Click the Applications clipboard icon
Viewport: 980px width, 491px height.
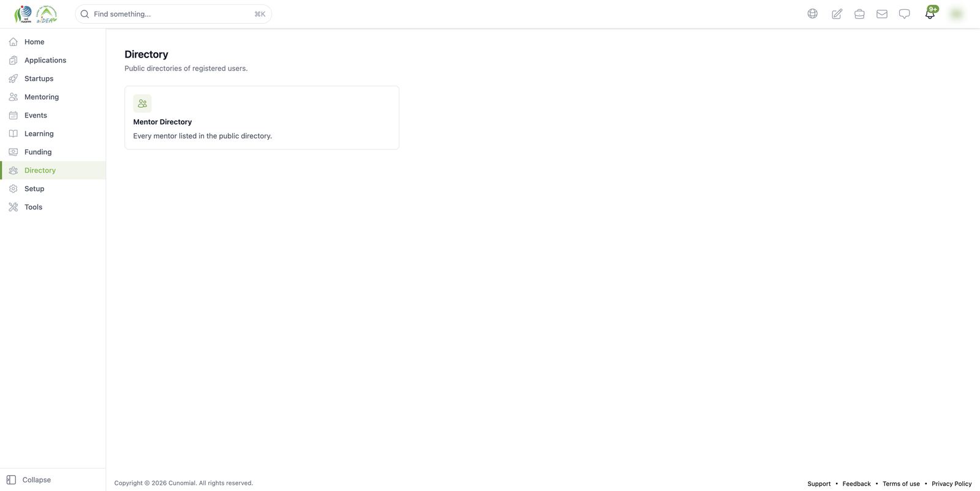click(13, 60)
